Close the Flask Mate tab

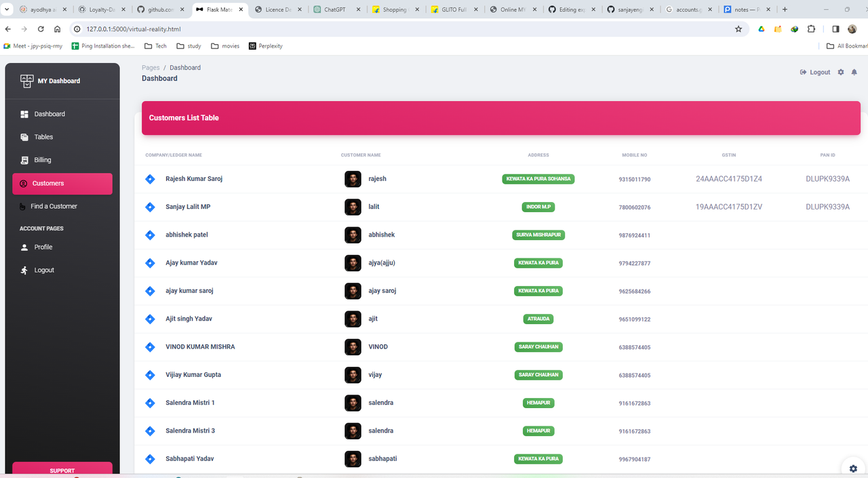(241, 9)
